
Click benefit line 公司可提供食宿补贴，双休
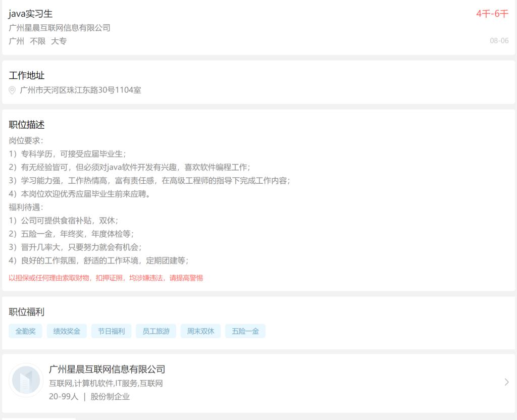(x=63, y=221)
